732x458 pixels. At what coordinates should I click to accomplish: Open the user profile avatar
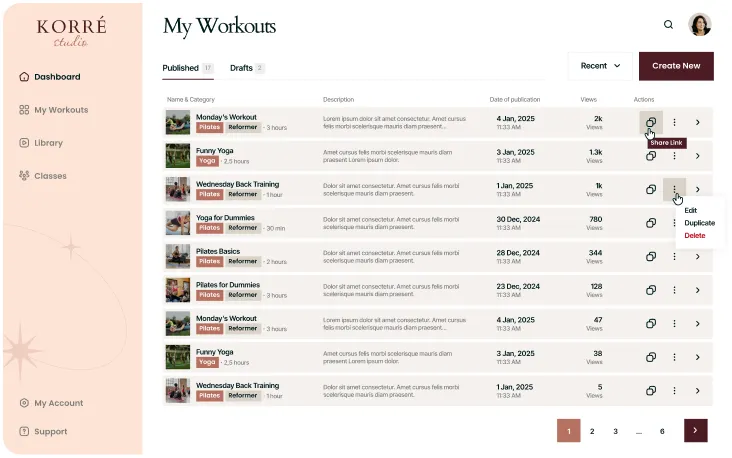pos(700,25)
